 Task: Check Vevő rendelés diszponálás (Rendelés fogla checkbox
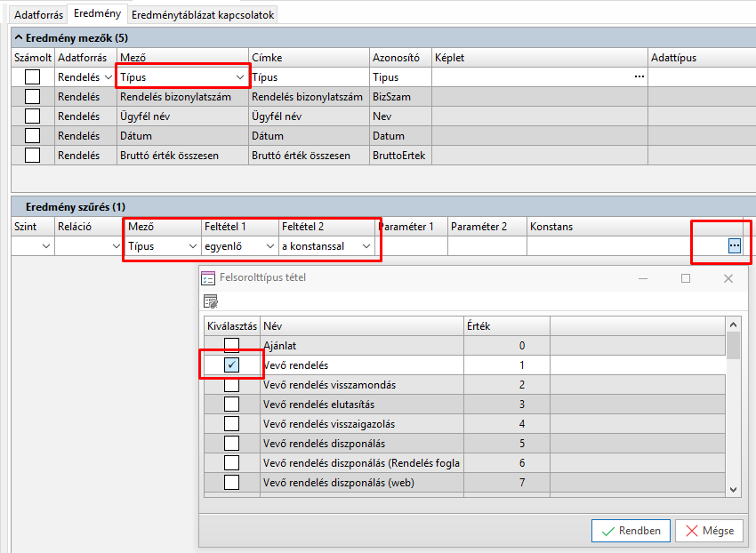[x=231, y=463]
